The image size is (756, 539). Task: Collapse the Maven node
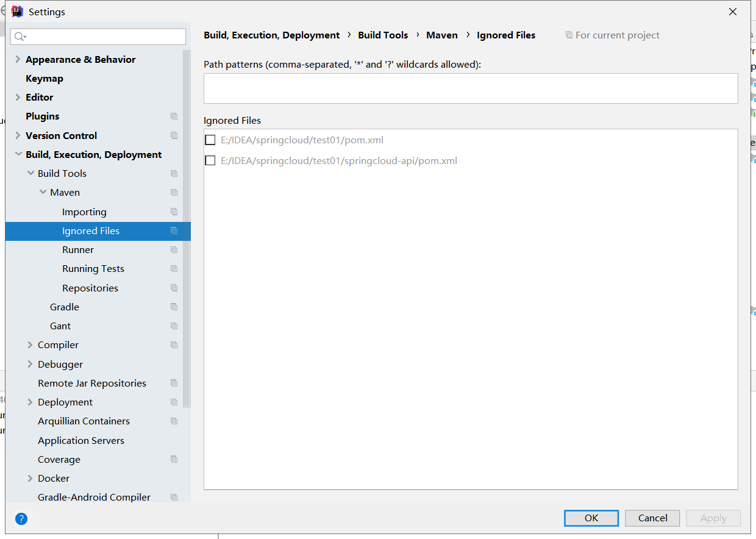click(43, 192)
